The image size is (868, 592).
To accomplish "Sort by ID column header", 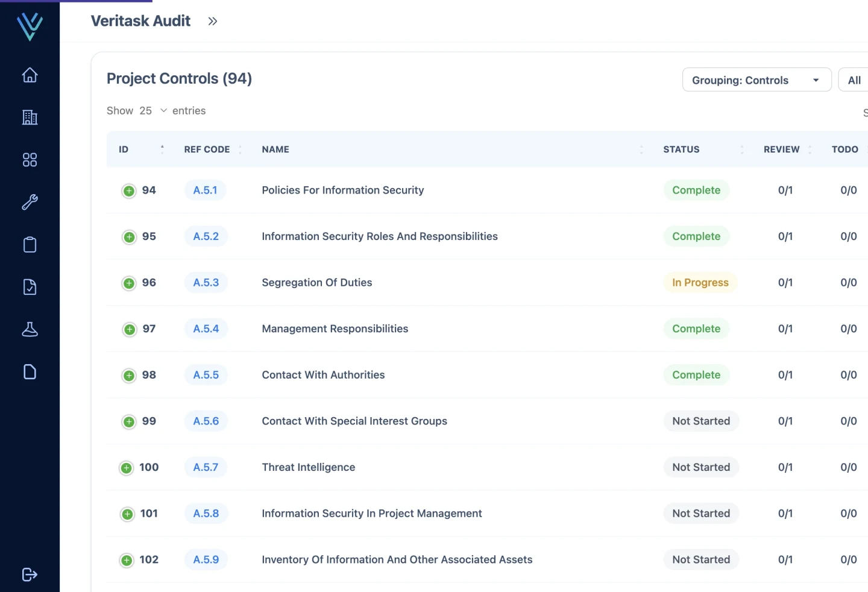I will click(141, 150).
